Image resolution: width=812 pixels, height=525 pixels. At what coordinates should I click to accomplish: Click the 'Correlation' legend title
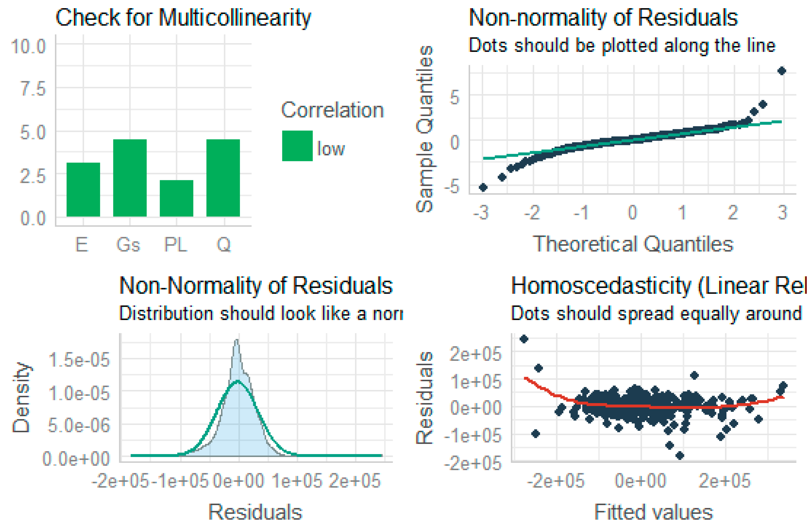tap(332, 110)
